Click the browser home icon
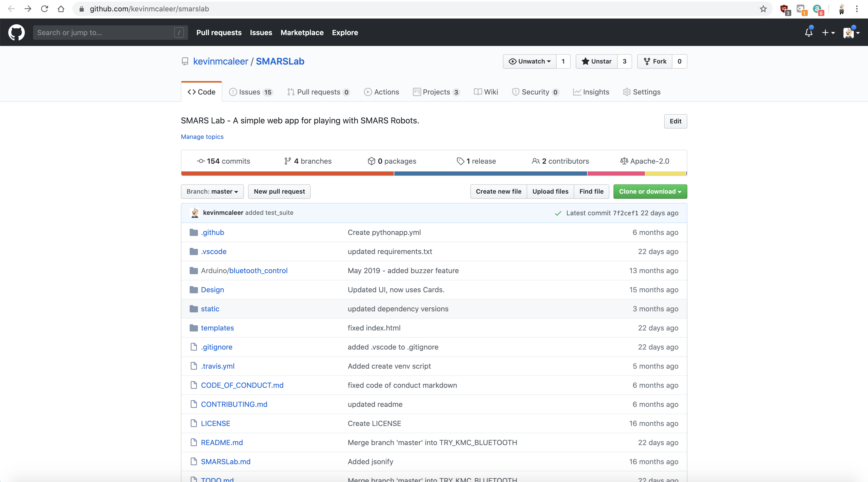Screen dimensions: 868x482 point(61,9)
